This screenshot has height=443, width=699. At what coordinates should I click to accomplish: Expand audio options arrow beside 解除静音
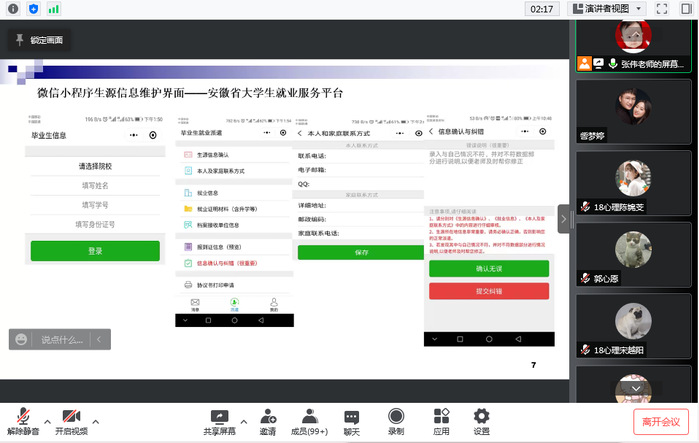pyautogui.click(x=48, y=421)
